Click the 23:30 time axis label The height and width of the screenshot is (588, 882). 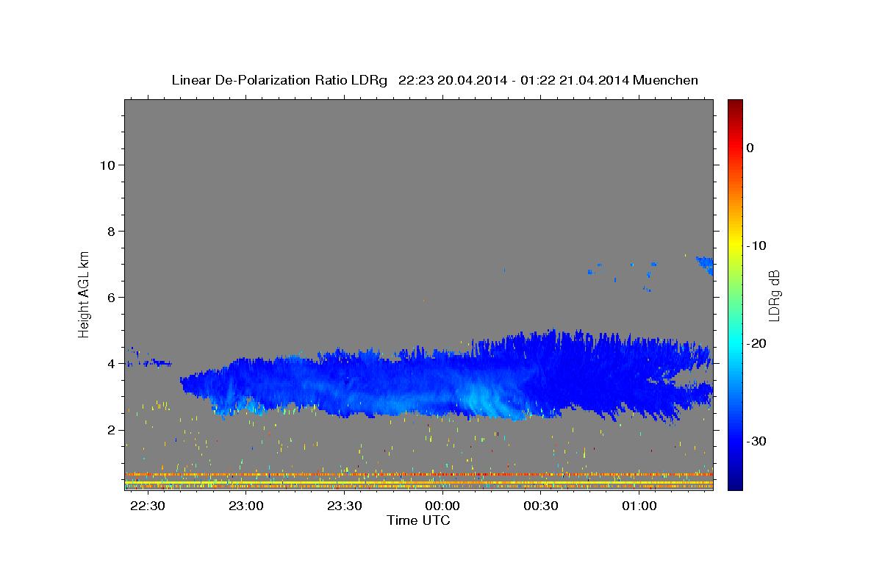click(344, 506)
